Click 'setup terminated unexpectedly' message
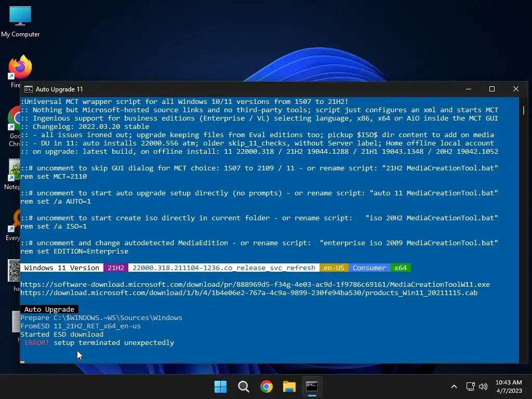 pyautogui.click(x=114, y=343)
